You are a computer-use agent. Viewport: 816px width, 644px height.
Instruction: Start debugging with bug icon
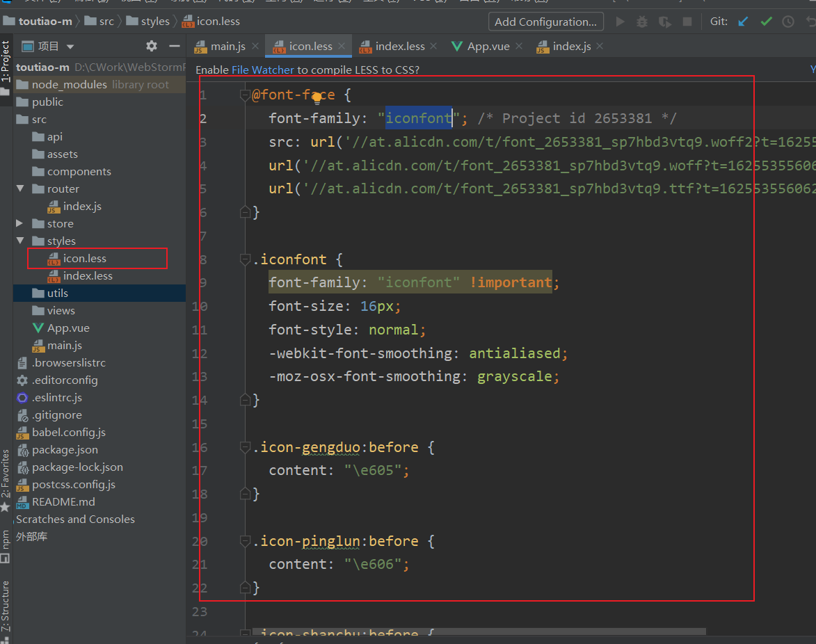click(642, 22)
